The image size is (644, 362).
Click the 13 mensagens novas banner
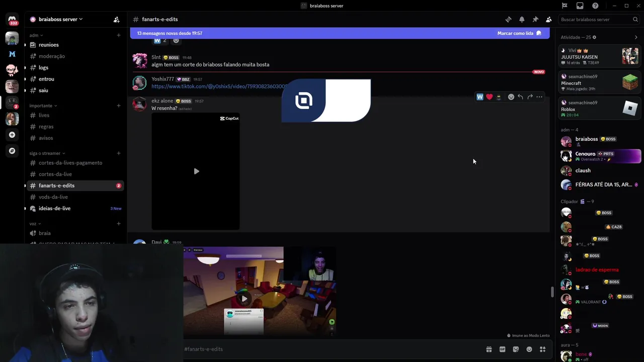pos(340,33)
